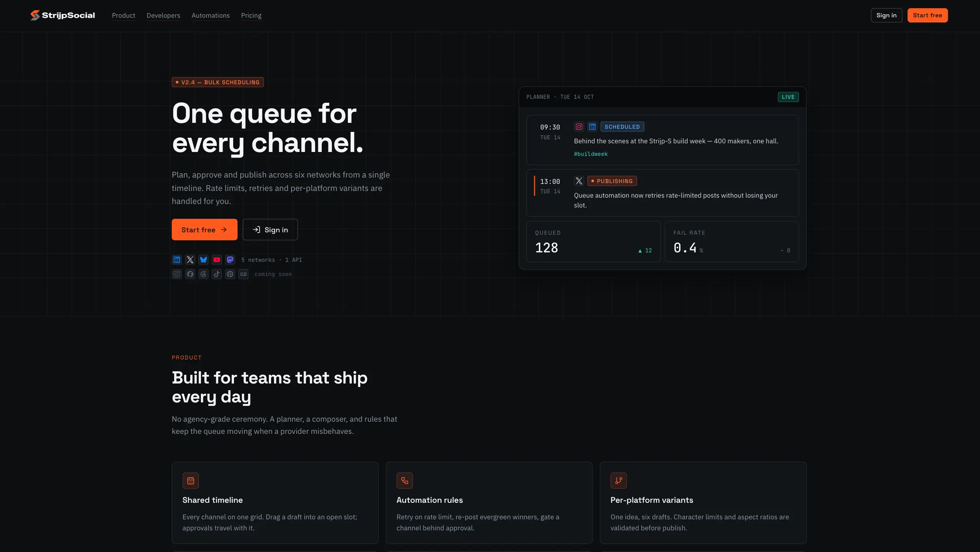The image size is (980, 552).
Task: Open the Pricing nav item
Action: (251, 15)
